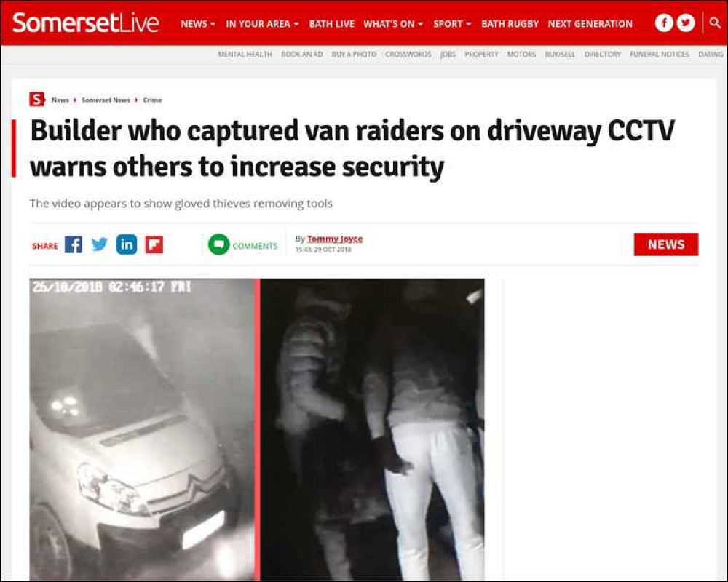Open the search magnifier icon
728x582 pixels.
coord(715,23)
